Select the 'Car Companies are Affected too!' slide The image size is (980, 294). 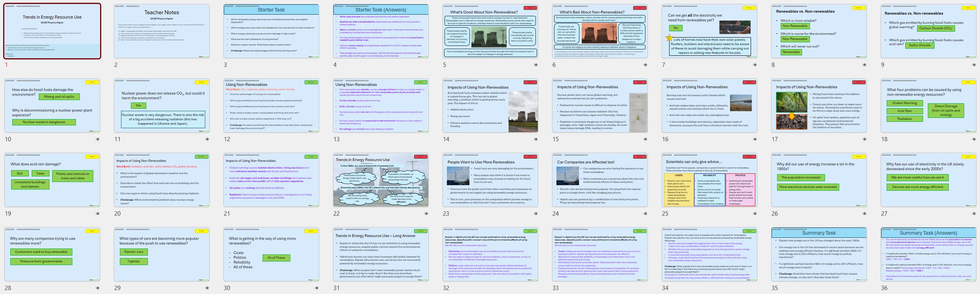(600, 180)
